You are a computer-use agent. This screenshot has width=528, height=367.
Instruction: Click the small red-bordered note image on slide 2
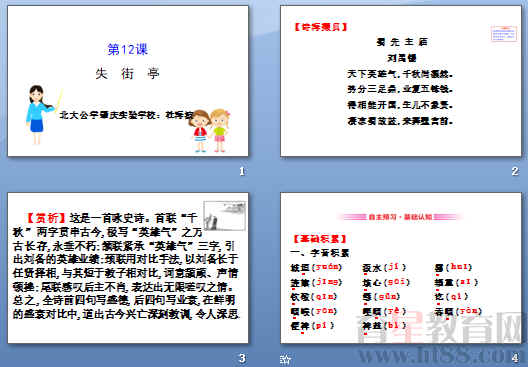tap(504, 34)
